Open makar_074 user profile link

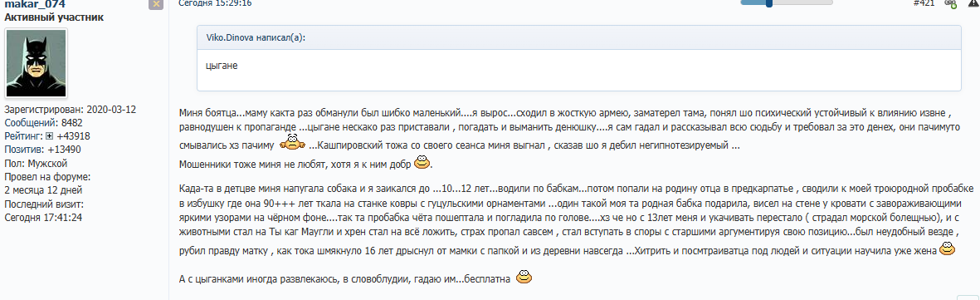point(34,4)
